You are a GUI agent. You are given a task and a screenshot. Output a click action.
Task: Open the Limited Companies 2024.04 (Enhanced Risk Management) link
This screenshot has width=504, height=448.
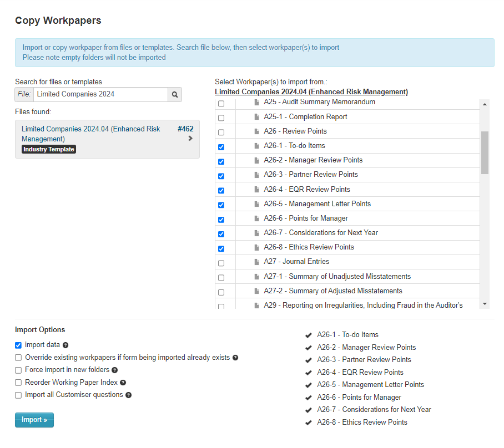tap(311, 91)
